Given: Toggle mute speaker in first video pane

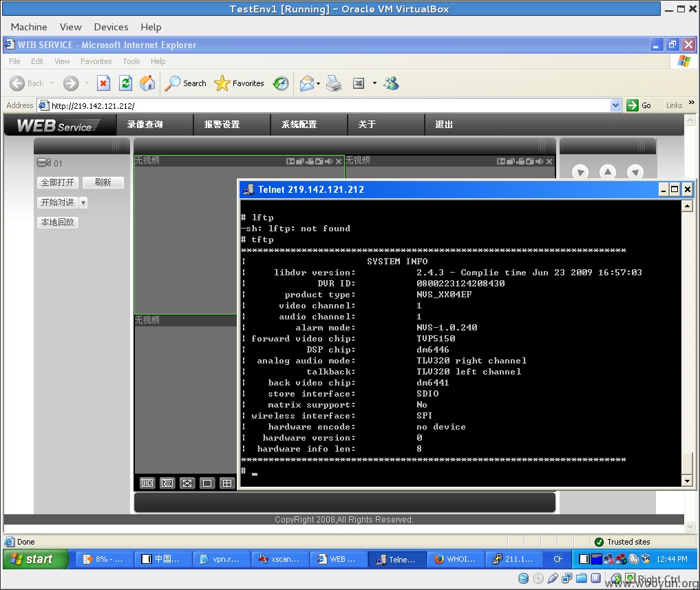Looking at the screenshot, I should click(x=329, y=161).
